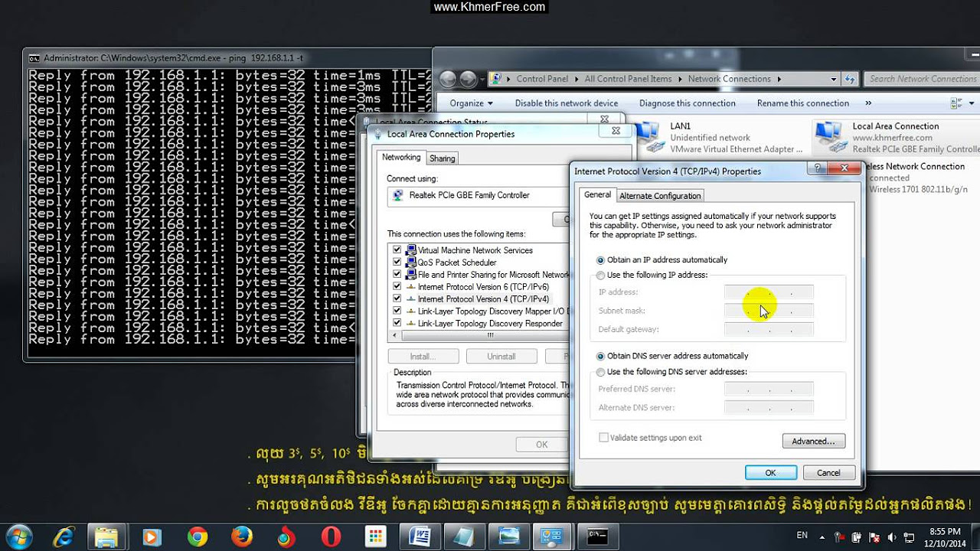Uncheck Virtual Machine Network Services
980x551 pixels.
pyautogui.click(x=397, y=250)
